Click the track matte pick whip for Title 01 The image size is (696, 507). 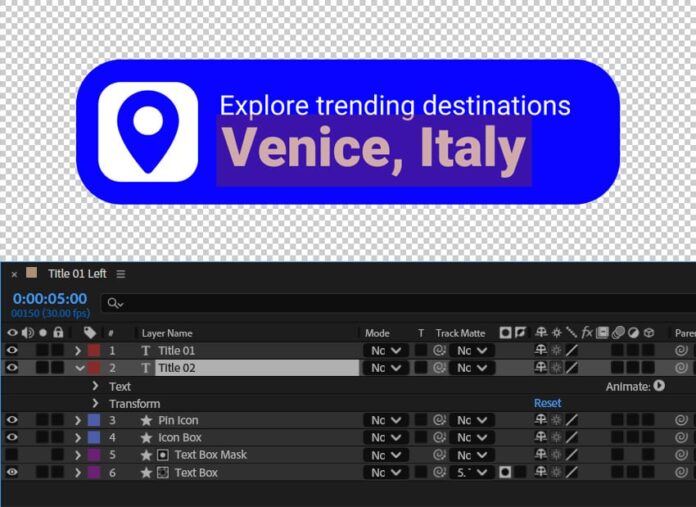[439, 351]
